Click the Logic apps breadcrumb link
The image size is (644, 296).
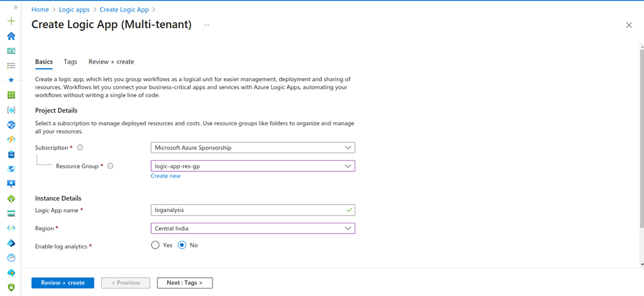click(74, 9)
